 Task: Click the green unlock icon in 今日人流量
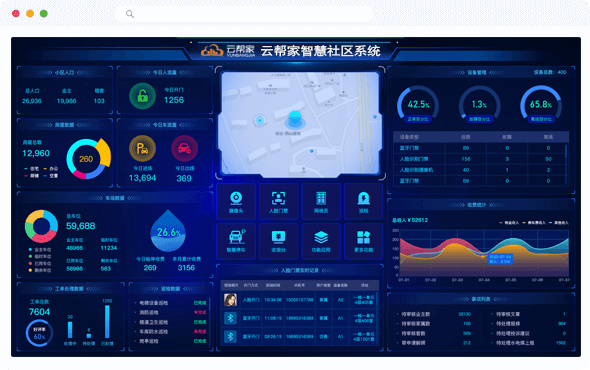142,96
